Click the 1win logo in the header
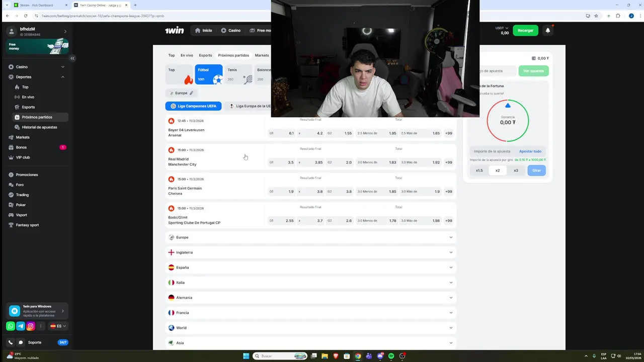Screen dimensions: 644x362 pos(175,30)
